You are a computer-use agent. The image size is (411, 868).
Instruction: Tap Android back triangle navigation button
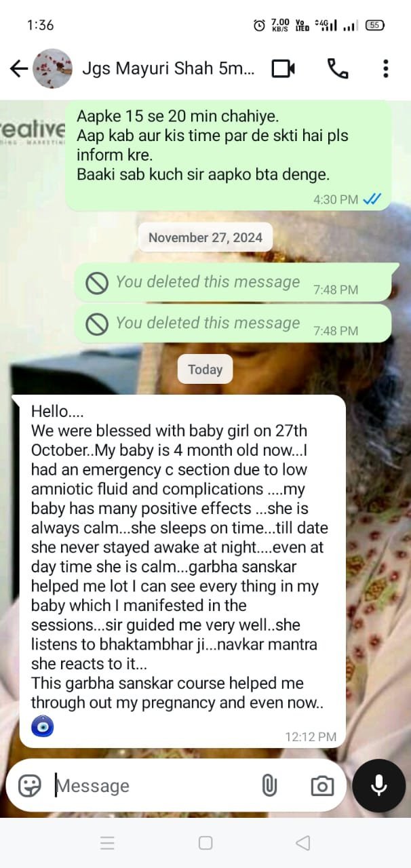click(x=303, y=843)
